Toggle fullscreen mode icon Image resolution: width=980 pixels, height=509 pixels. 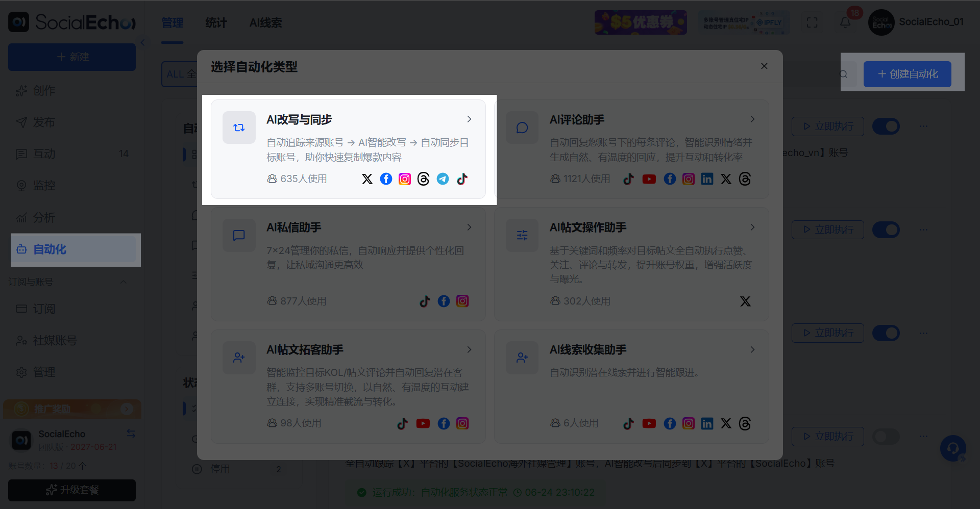(812, 22)
